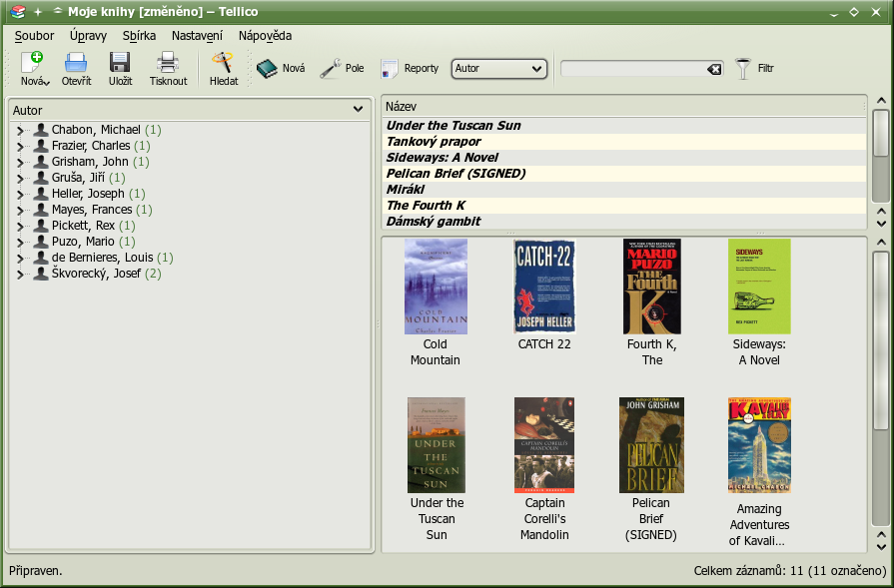Viewport: 894px width, 588px height.
Task: Click the Připraven status bar text
Action: click(x=35, y=571)
